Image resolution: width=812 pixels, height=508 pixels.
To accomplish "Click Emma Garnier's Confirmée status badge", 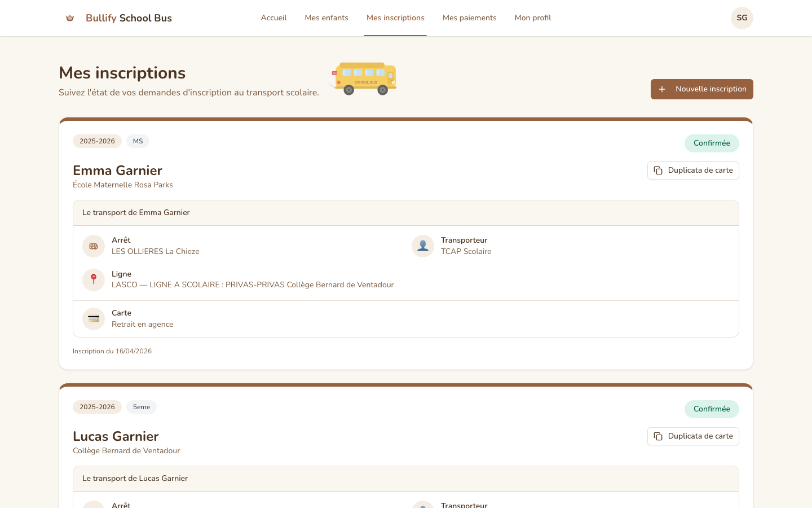I will 712,143.
